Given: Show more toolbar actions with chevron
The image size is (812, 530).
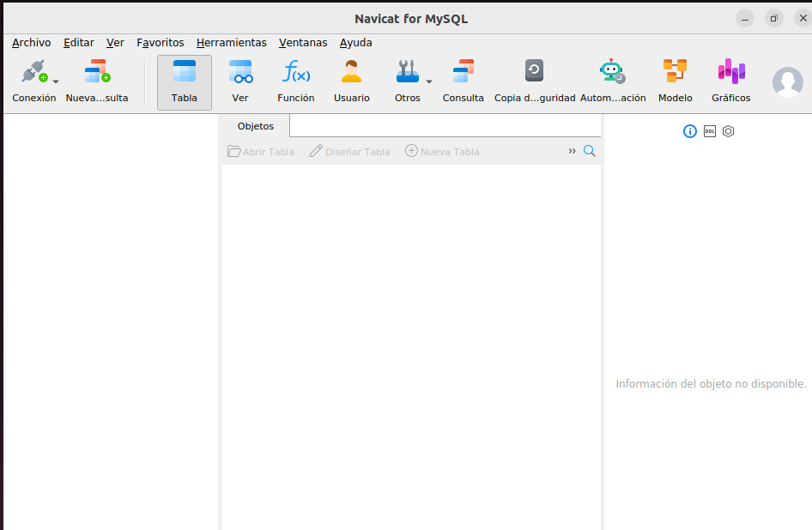Looking at the screenshot, I should pos(572,151).
